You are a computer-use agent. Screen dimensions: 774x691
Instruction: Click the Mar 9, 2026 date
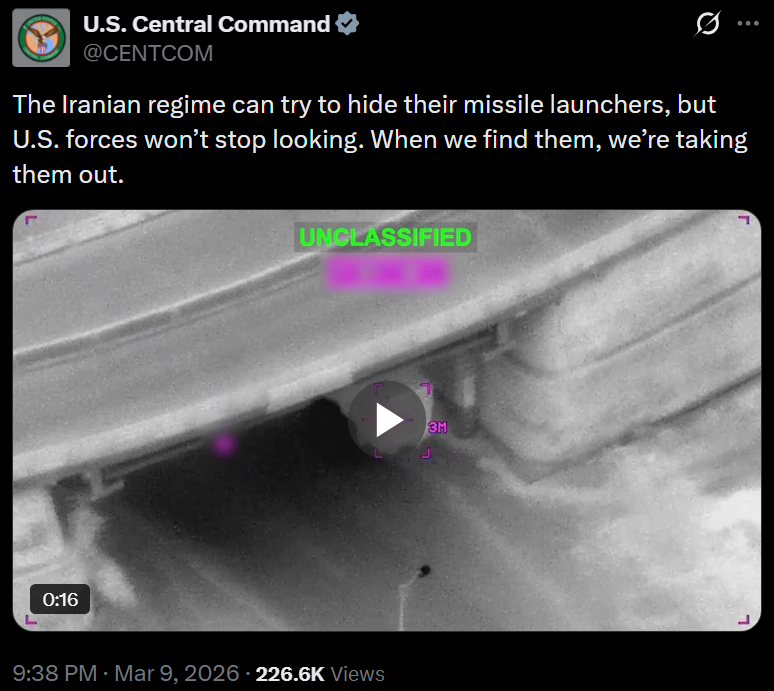pyautogui.click(x=177, y=674)
